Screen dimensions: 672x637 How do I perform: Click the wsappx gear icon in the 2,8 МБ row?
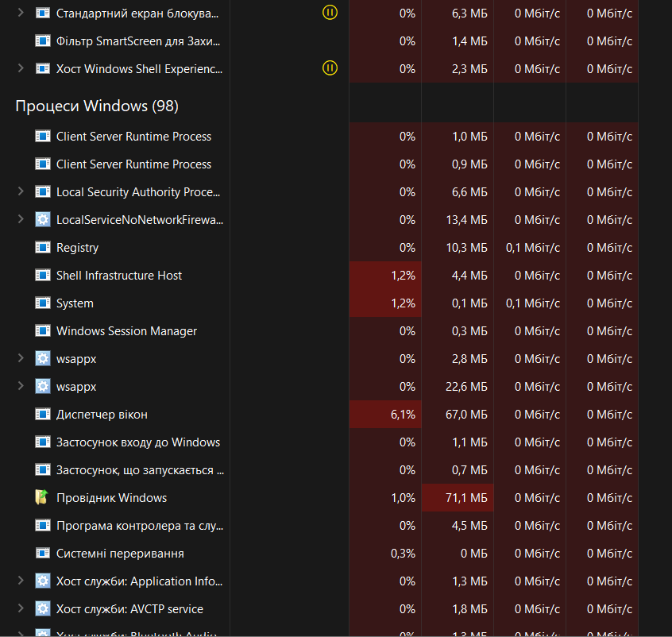click(x=42, y=358)
